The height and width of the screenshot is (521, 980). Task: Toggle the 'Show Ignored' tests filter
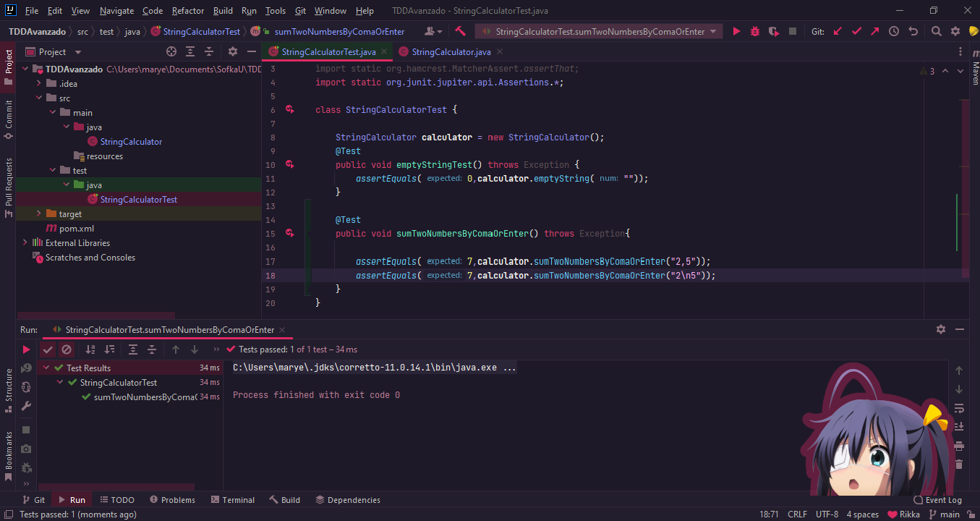(67, 349)
